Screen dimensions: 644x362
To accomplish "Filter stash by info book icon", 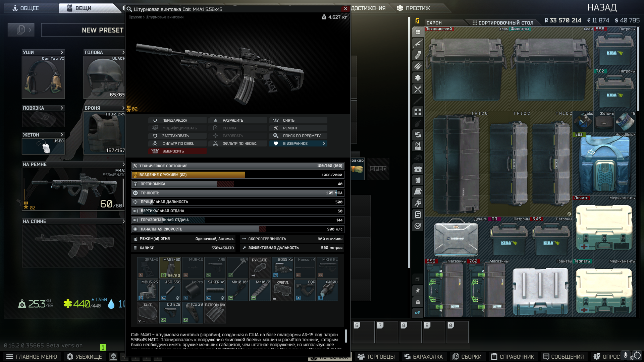I will [418, 192].
